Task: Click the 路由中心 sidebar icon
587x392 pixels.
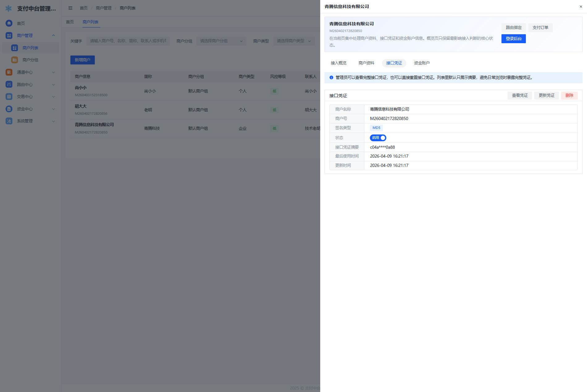Action: click(9, 85)
